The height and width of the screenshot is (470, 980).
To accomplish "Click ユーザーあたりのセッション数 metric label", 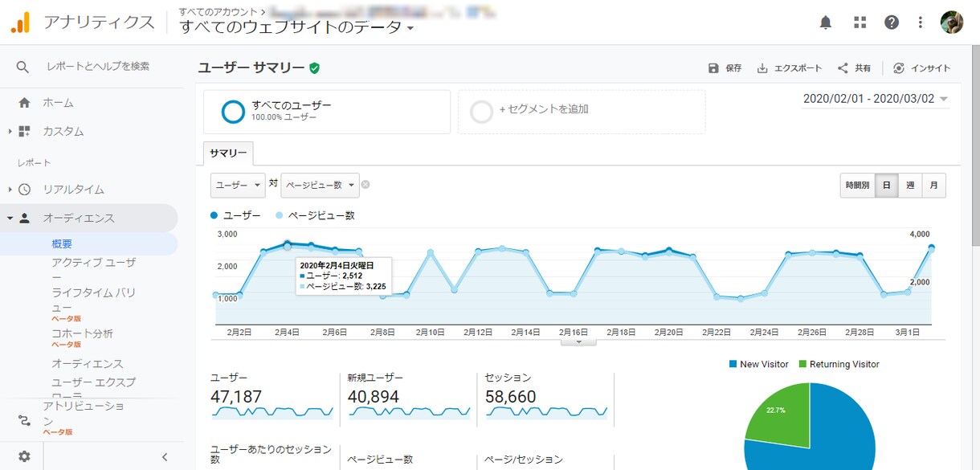I will click(271, 454).
